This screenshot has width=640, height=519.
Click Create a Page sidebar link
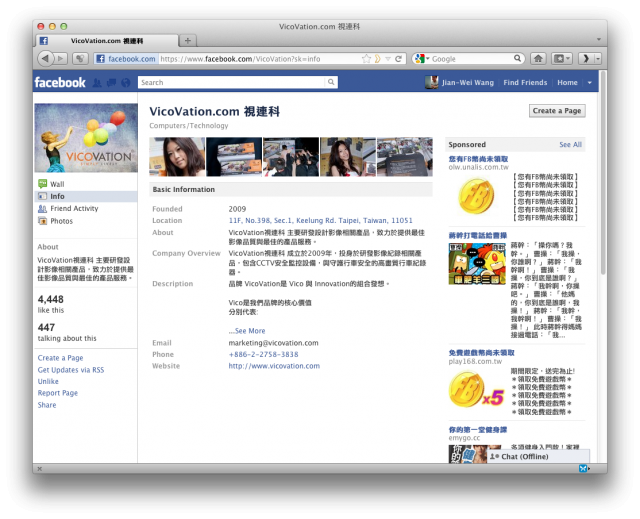60,358
